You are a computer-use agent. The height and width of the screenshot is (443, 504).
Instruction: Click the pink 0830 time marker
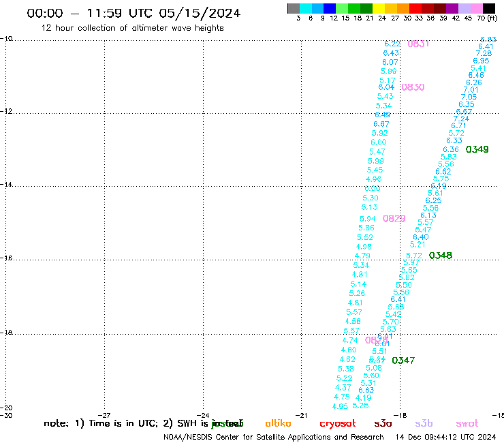tap(413, 87)
